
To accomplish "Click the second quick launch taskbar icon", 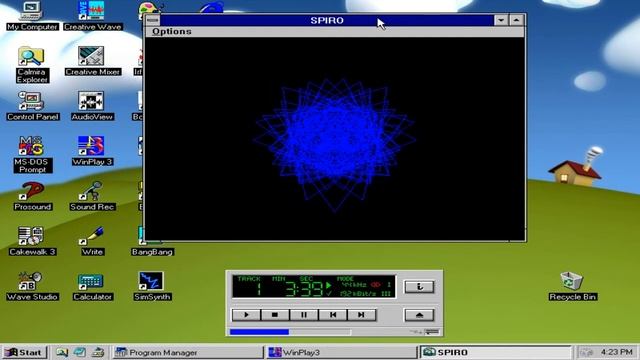I will [x=80, y=352].
